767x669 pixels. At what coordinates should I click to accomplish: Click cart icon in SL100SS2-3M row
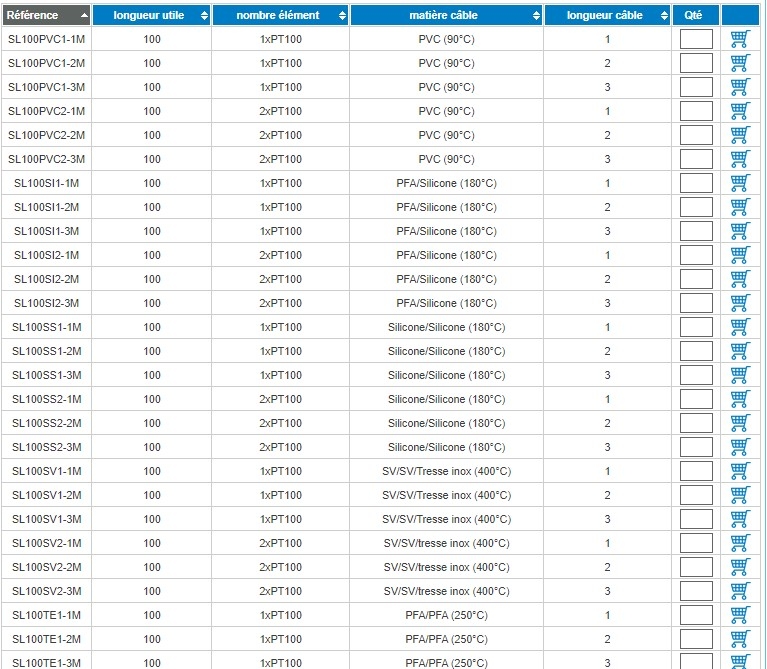[x=740, y=447]
